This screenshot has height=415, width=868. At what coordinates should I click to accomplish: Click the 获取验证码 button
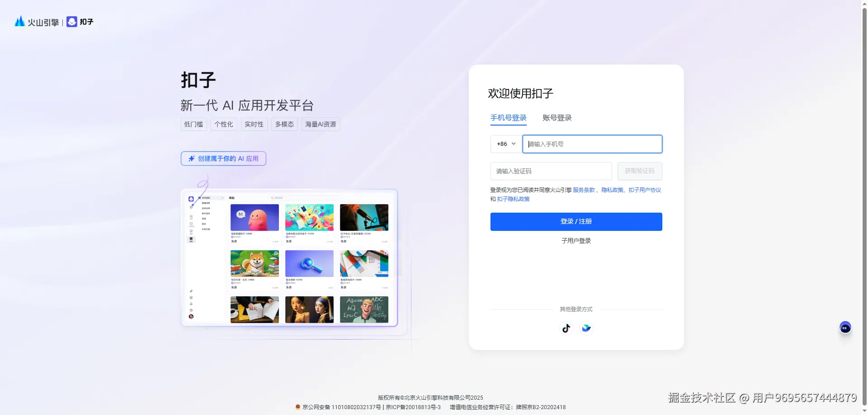click(640, 171)
